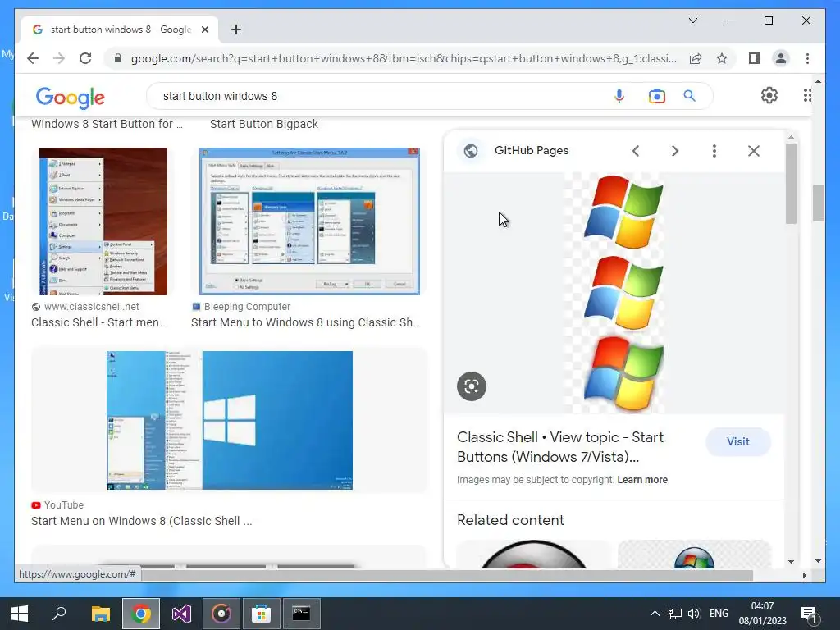Show hidden system tray icons
The width and height of the screenshot is (840, 630).
(655, 614)
